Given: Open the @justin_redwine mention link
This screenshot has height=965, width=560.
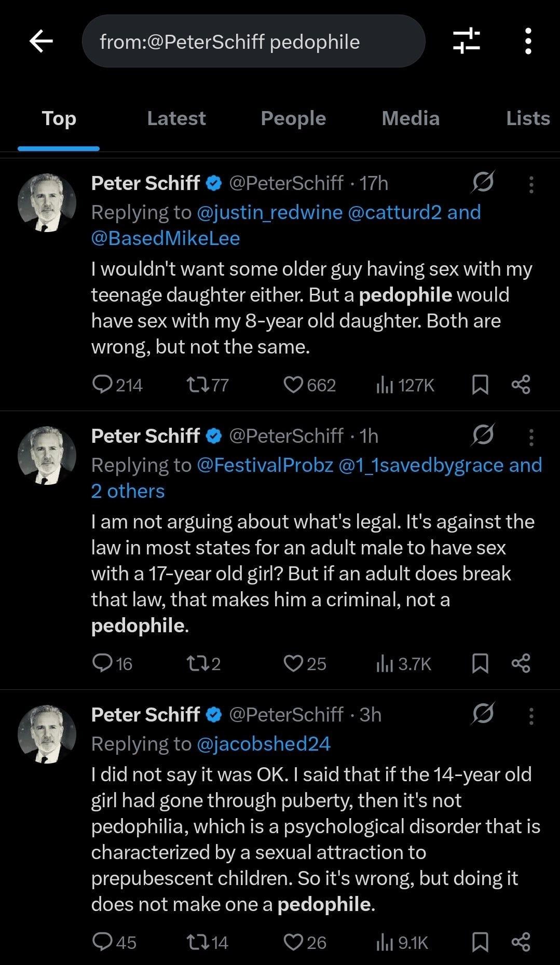Looking at the screenshot, I should click(x=269, y=212).
